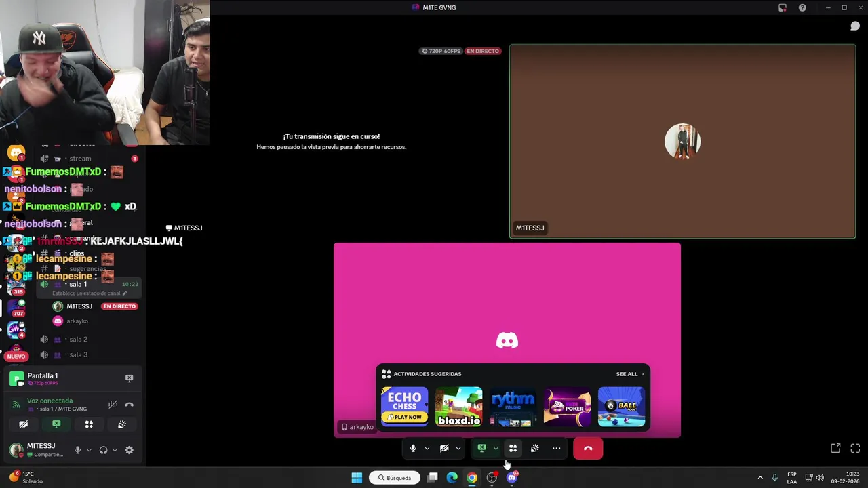Toggle noise suppression beside Voz conectada
868x488 pixels.
(x=113, y=405)
